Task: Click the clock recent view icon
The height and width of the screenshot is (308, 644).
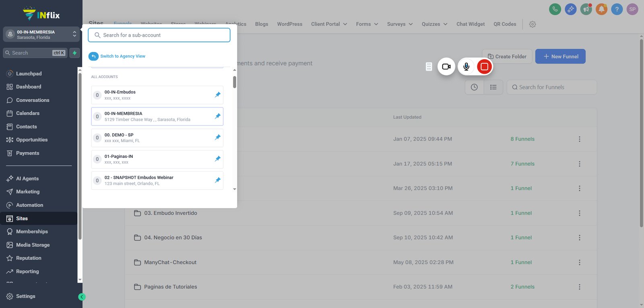Action: [x=475, y=87]
